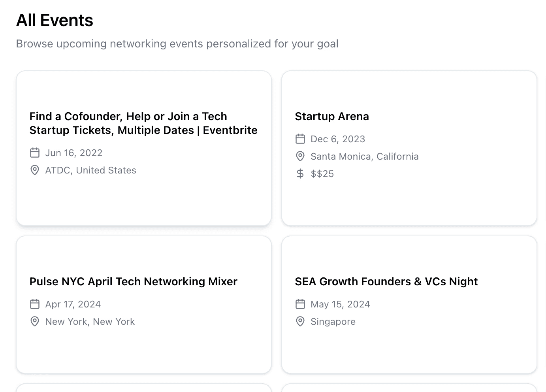Image resolution: width=546 pixels, height=392 pixels.
Task: Click calendar icon beside Apr 17, 2024
Action: [35, 304]
